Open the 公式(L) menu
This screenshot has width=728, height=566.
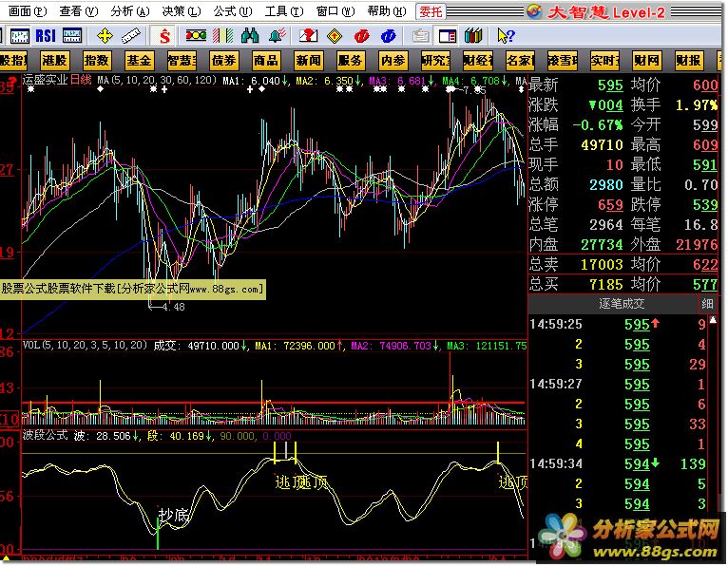226,10
